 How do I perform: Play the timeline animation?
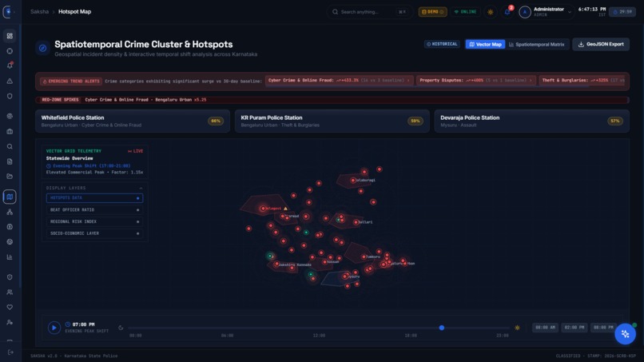[54, 328]
